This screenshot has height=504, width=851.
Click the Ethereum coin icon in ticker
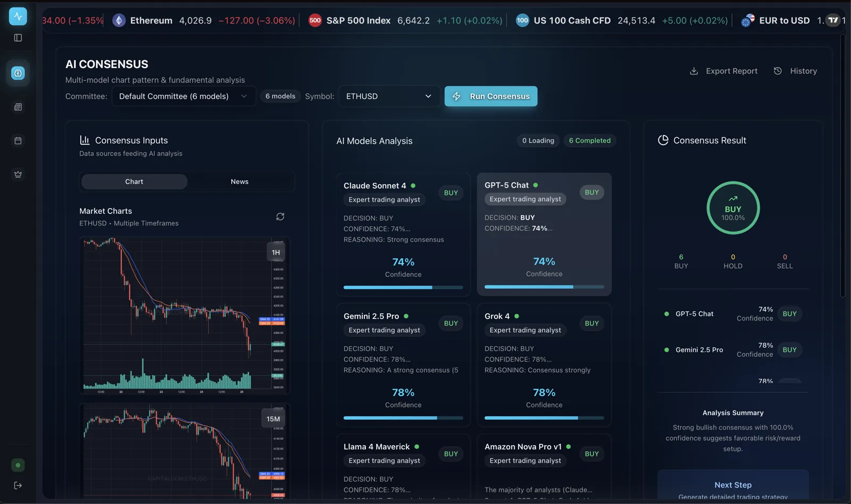pyautogui.click(x=119, y=21)
